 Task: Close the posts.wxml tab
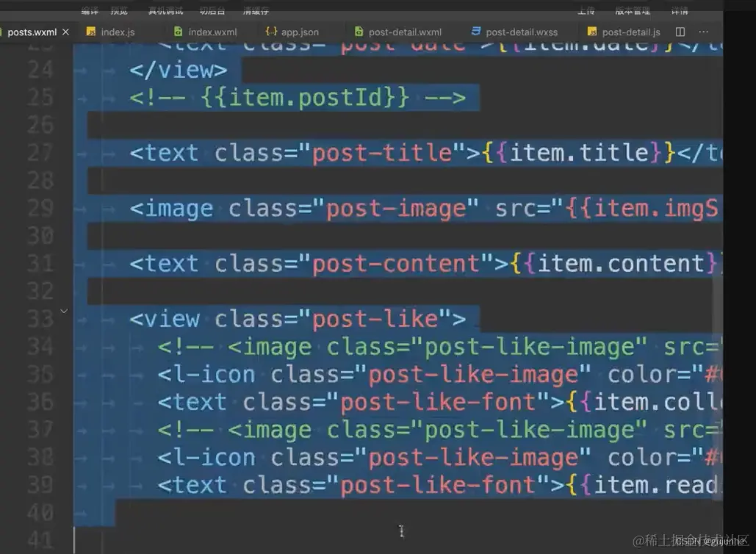pos(65,32)
